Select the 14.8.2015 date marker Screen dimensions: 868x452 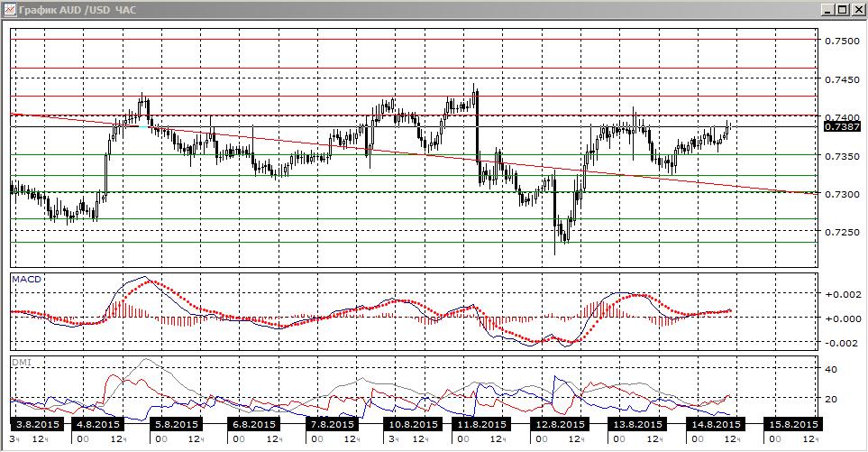715,424
